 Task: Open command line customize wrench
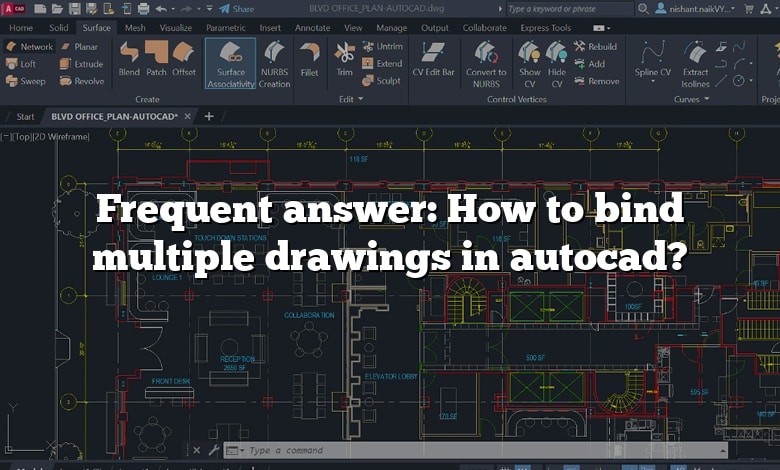pyautogui.click(x=214, y=451)
